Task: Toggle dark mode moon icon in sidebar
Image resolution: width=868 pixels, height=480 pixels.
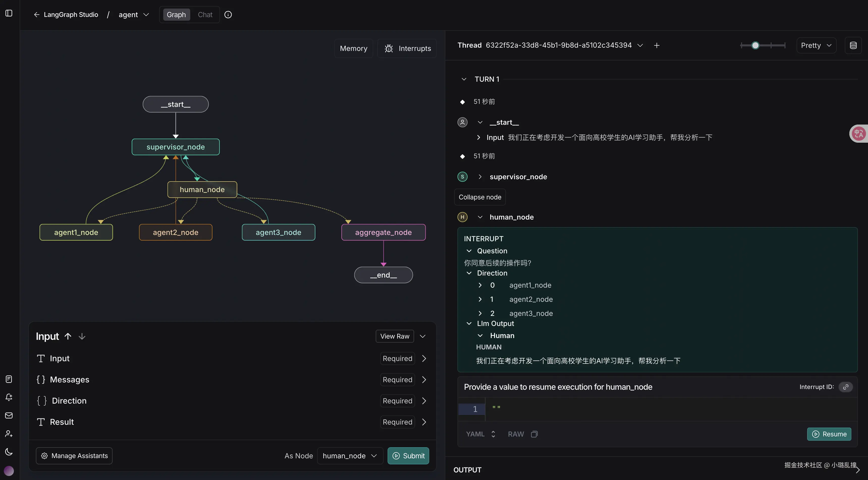Action: 9,452
